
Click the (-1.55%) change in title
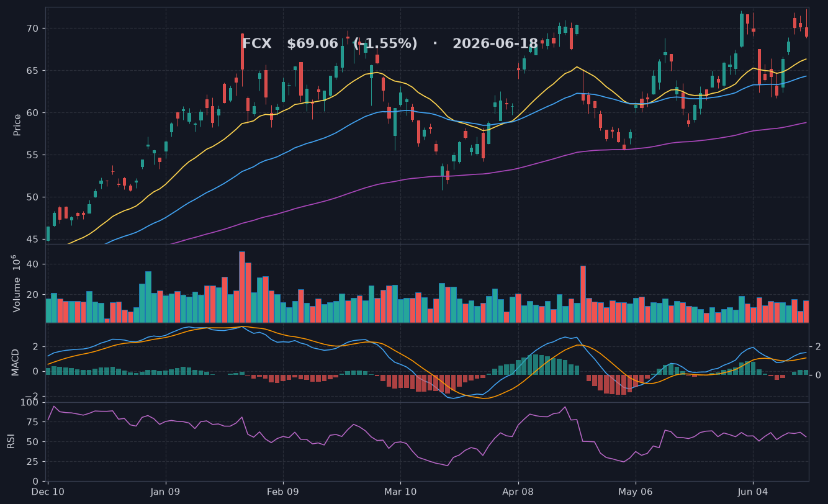click(385, 43)
